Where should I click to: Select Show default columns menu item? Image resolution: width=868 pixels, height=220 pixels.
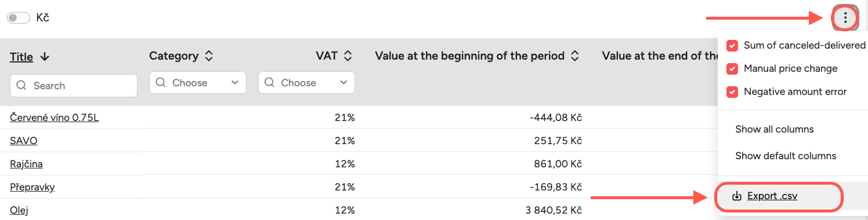coord(786,156)
